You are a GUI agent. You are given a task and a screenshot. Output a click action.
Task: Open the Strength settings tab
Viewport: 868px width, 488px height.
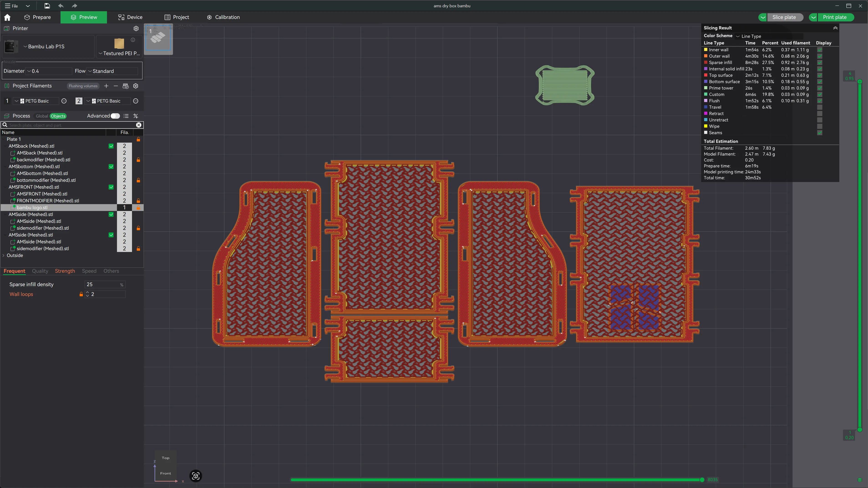coord(65,271)
